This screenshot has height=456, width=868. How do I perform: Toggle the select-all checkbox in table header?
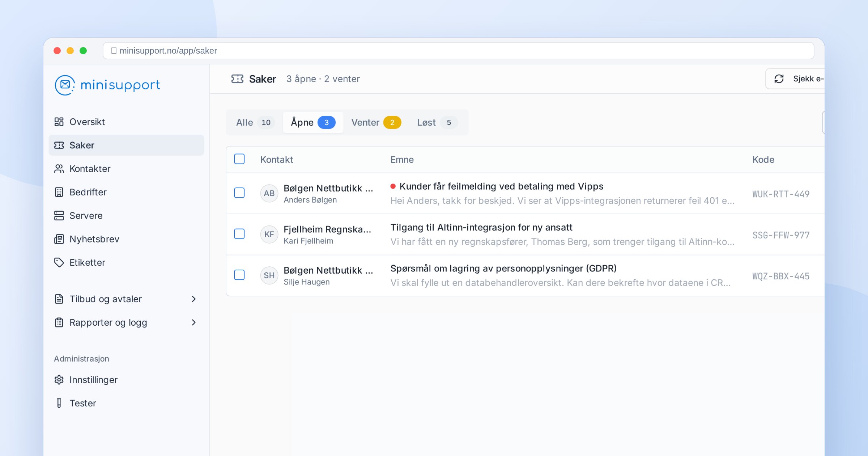click(239, 159)
